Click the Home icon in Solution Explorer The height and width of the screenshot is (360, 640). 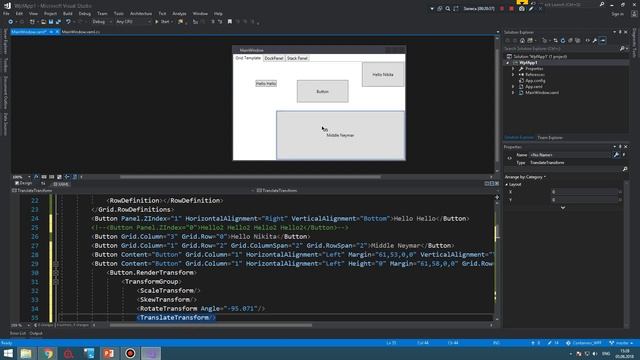click(x=522, y=40)
